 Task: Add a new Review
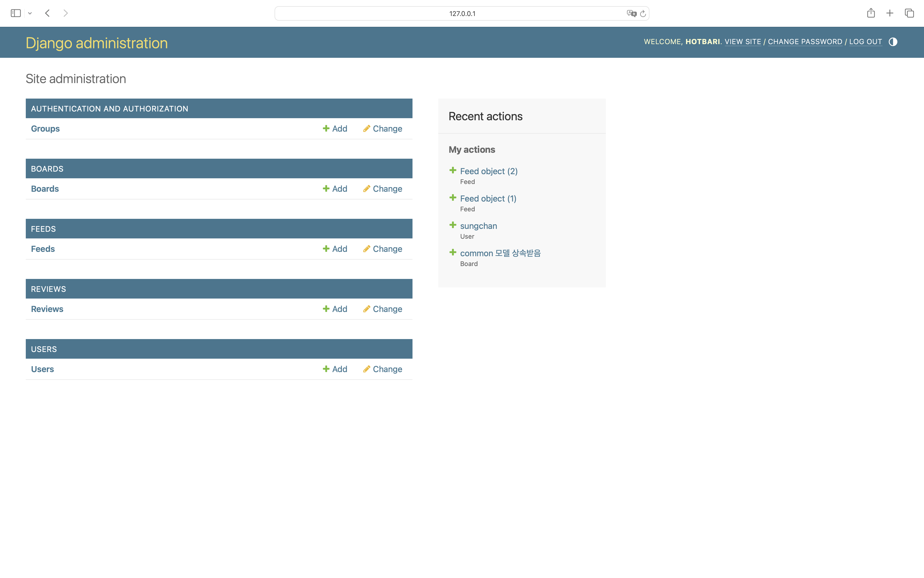click(335, 309)
